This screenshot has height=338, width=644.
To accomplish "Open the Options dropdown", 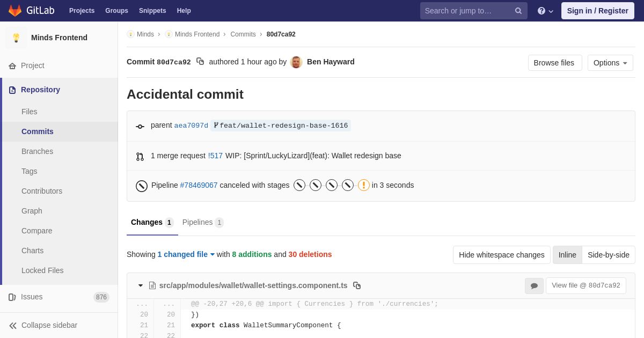I will 610,63.
